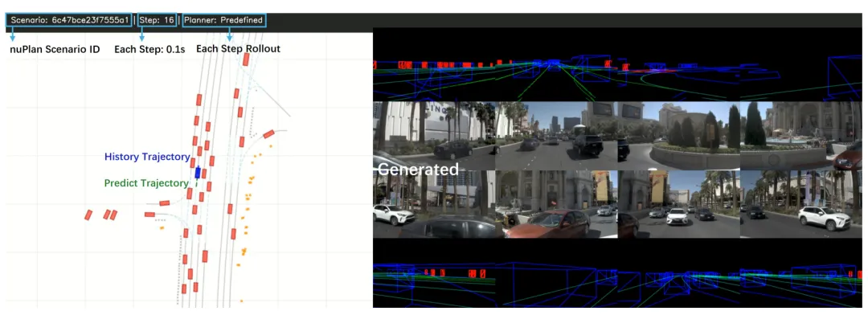Click the 'Planner: Predefined' label

[223, 20]
